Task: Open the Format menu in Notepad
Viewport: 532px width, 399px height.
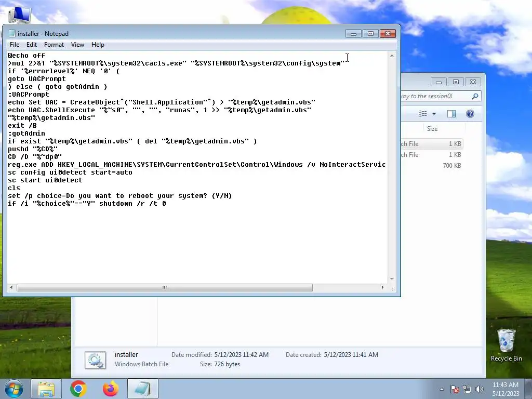Action: point(54,45)
